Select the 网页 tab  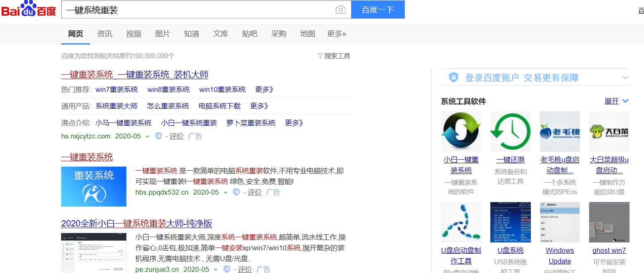(76, 34)
